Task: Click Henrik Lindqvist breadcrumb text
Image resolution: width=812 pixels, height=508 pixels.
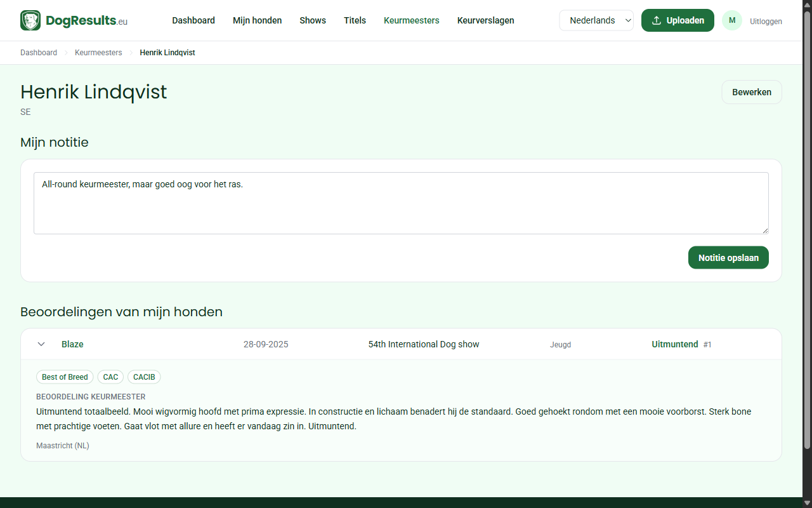Action: [167, 53]
